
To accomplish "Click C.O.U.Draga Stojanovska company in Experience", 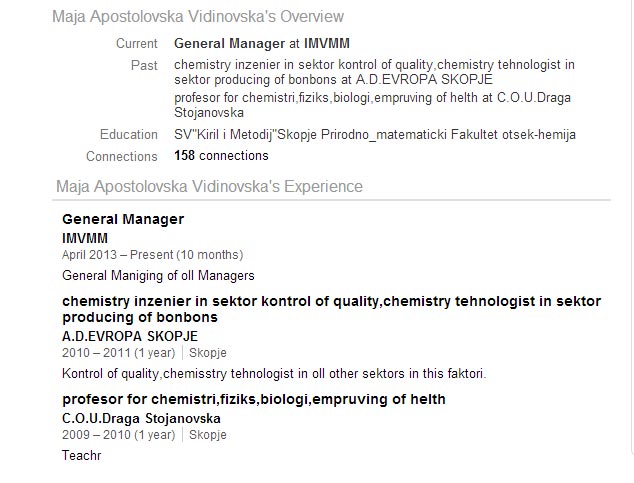I will [141, 418].
